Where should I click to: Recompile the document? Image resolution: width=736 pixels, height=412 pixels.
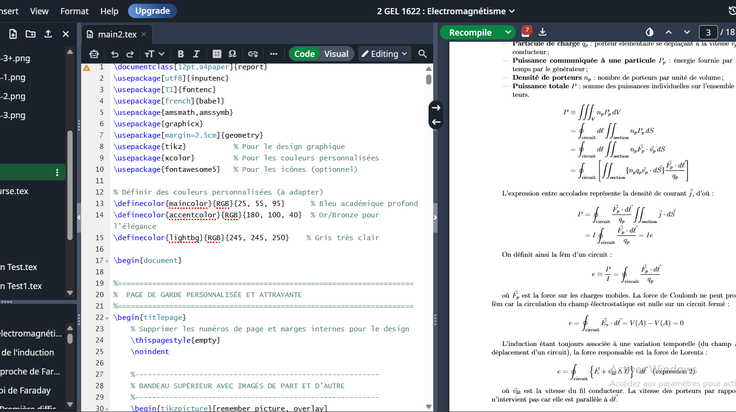pyautogui.click(x=470, y=32)
